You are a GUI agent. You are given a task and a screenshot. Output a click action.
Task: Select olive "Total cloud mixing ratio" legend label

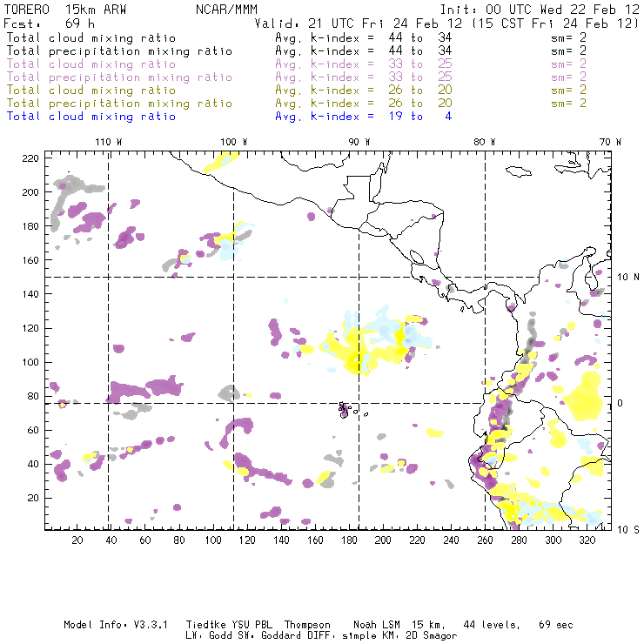(91, 90)
